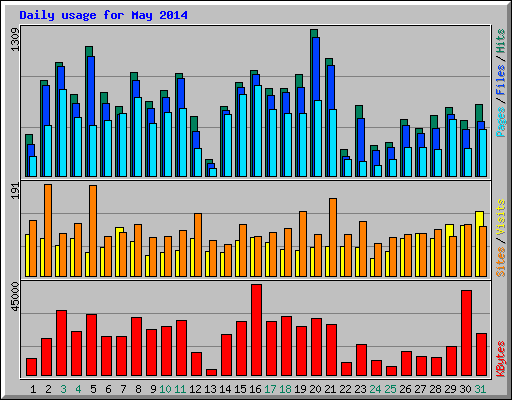Select day 8 on the x-axis
Screen dimensions: 512x400
pyautogui.click(x=138, y=389)
